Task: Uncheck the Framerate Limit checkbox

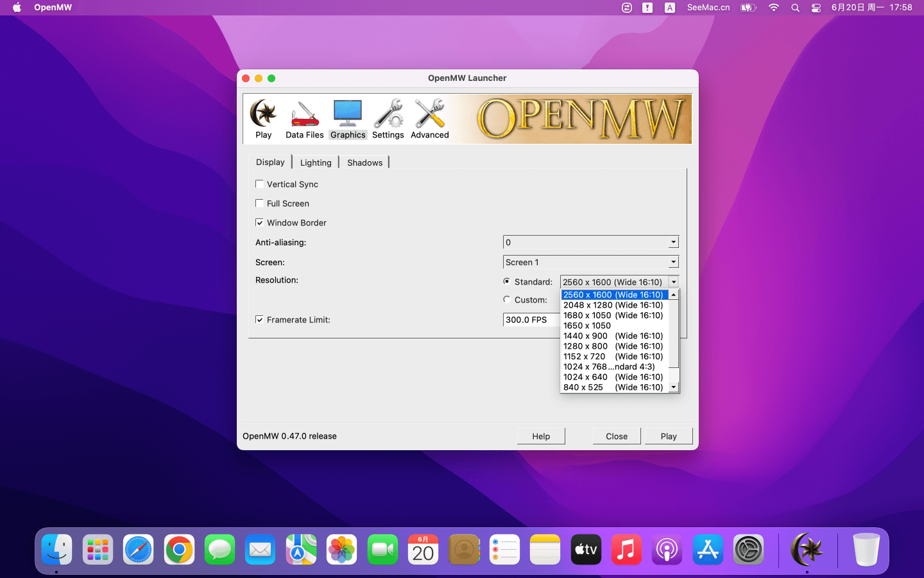Action: click(x=259, y=319)
